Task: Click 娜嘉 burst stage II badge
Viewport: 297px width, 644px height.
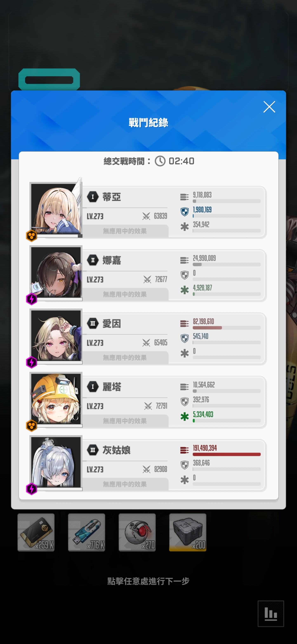Action: click(x=93, y=260)
